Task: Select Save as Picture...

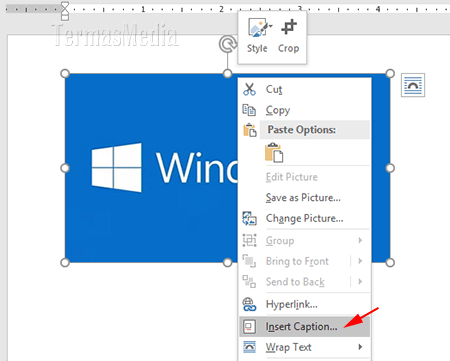Action: pyautogui.click(x=304, y=198)
